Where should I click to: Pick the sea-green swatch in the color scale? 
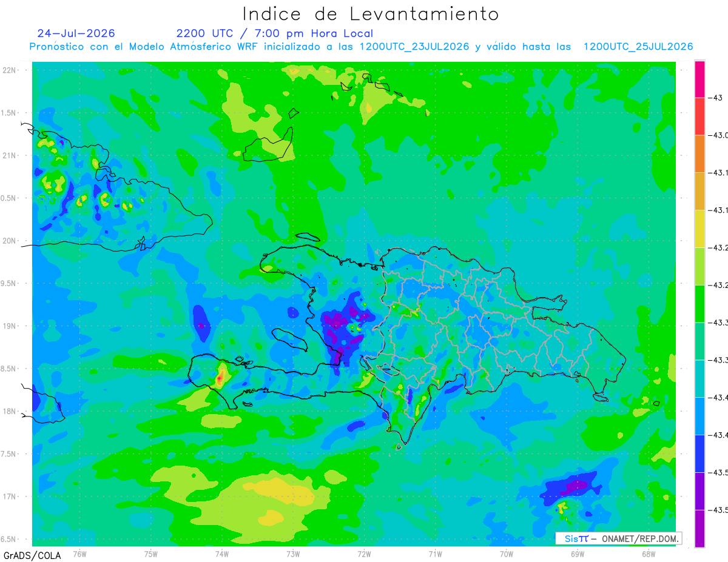[699, 341]
